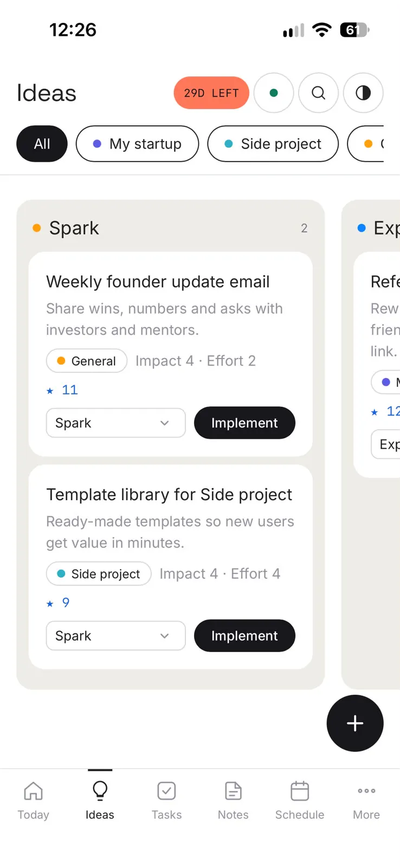Filter ideas by Side project chip
400x868 pixels.
click(273, 144)
